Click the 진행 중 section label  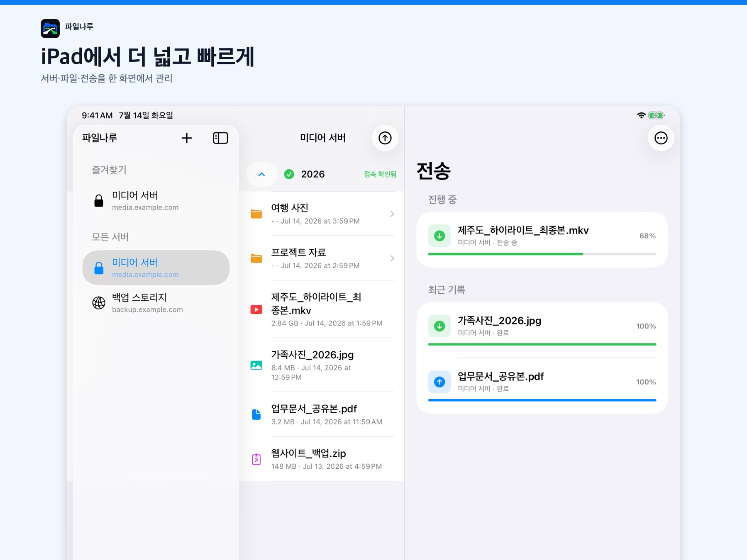coord(442,200)
